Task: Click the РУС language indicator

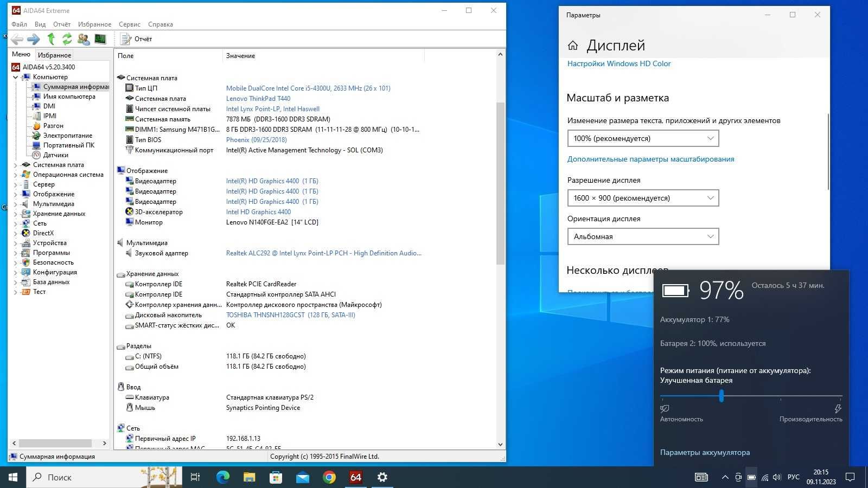Action: point(793,477)
